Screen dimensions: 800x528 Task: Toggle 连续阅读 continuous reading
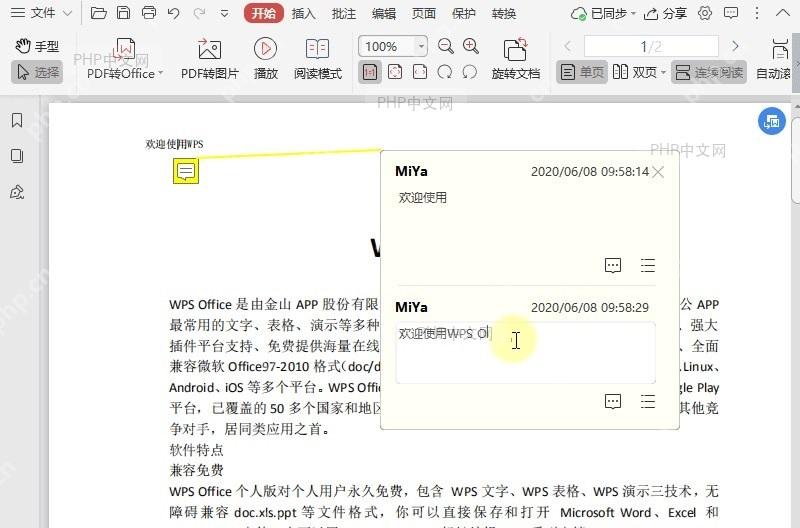pos(709,72)
